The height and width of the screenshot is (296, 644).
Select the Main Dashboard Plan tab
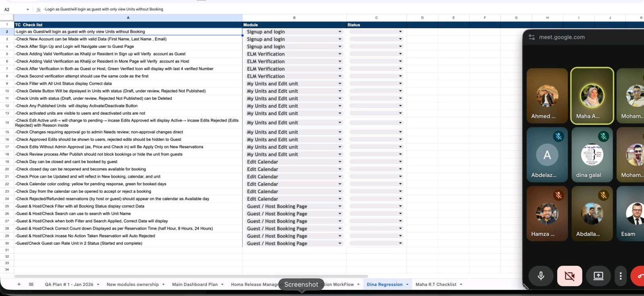195,284
